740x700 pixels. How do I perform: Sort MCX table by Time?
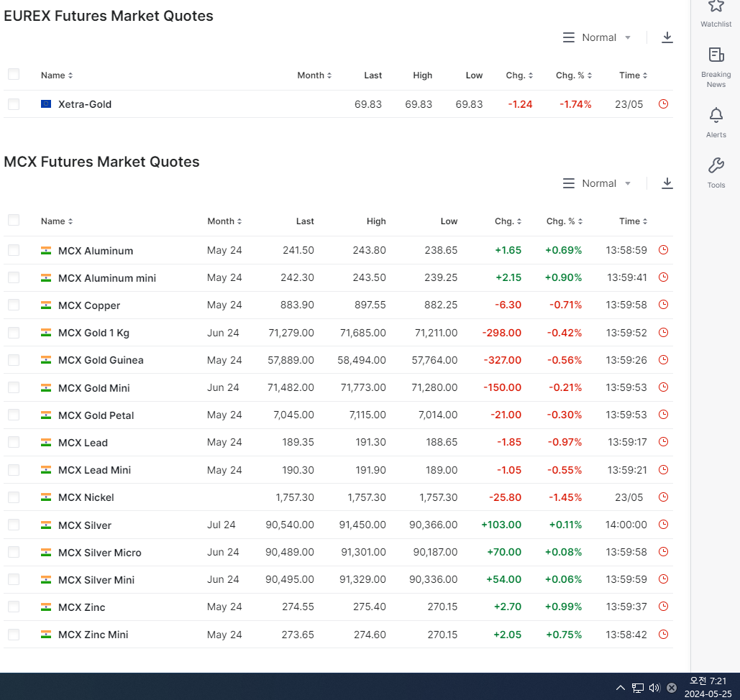pyautogui.click(x=633, y=221)
